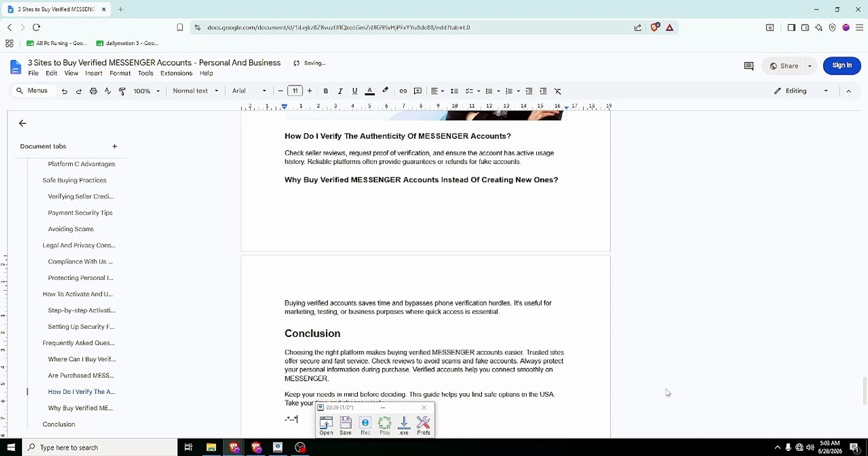Expand the bulleted list options arrow
The height and width of the screenshot is (456, 868).
point(498,91)
